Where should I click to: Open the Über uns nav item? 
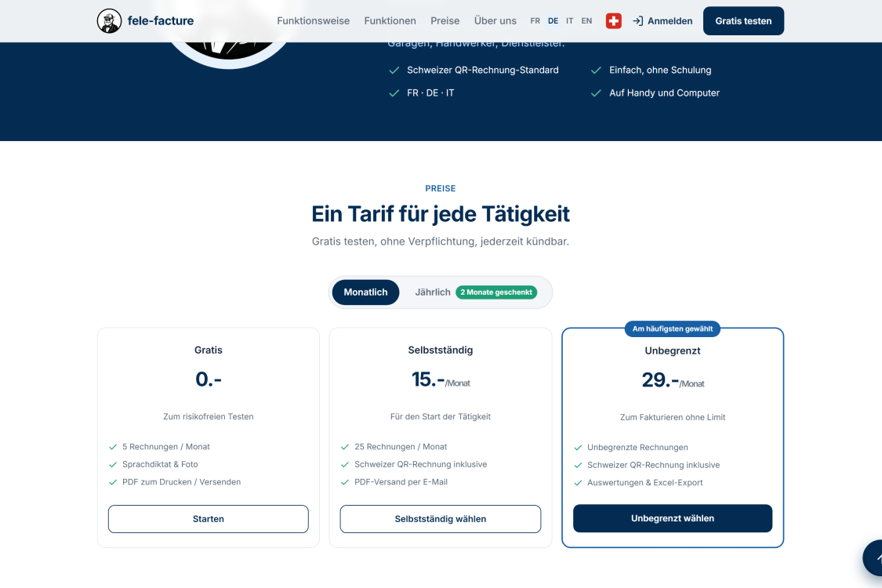tap(495, 21)
